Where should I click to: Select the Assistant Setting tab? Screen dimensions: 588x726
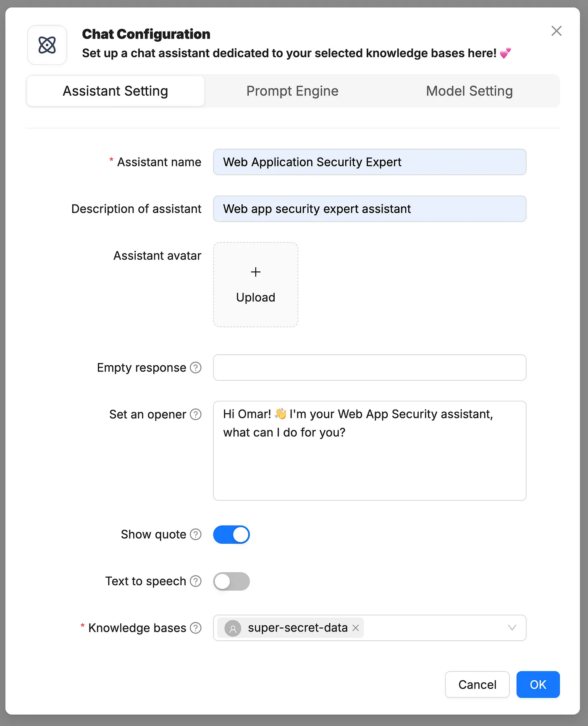[x=115, y=91]
